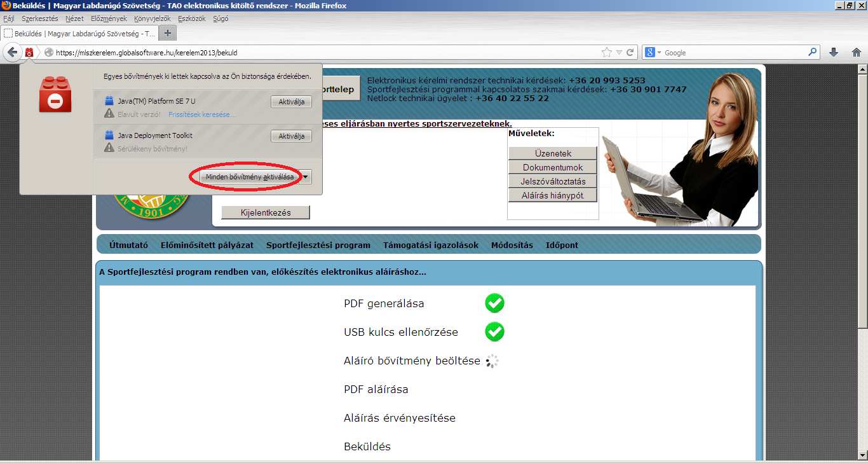Open dropdown arrow beside Minden bővítmény aktiválása
The height and width of the screenshot is (463, 868).
[x=306, y=177]
